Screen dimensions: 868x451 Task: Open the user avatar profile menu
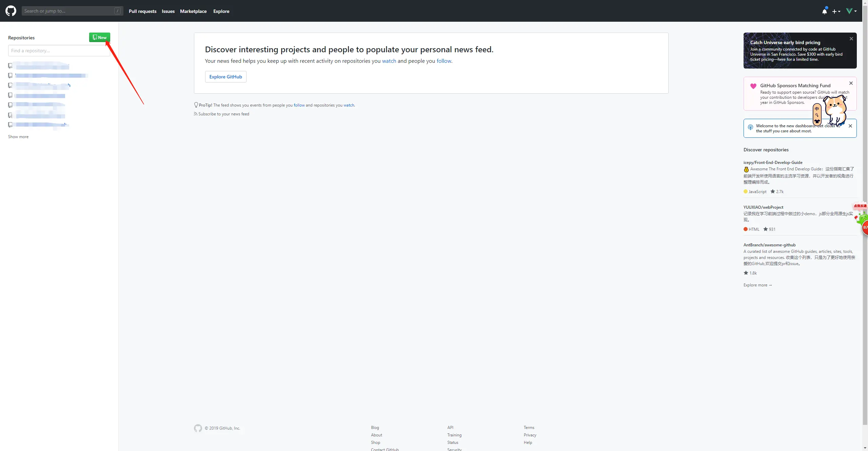[x=851, y=11]
